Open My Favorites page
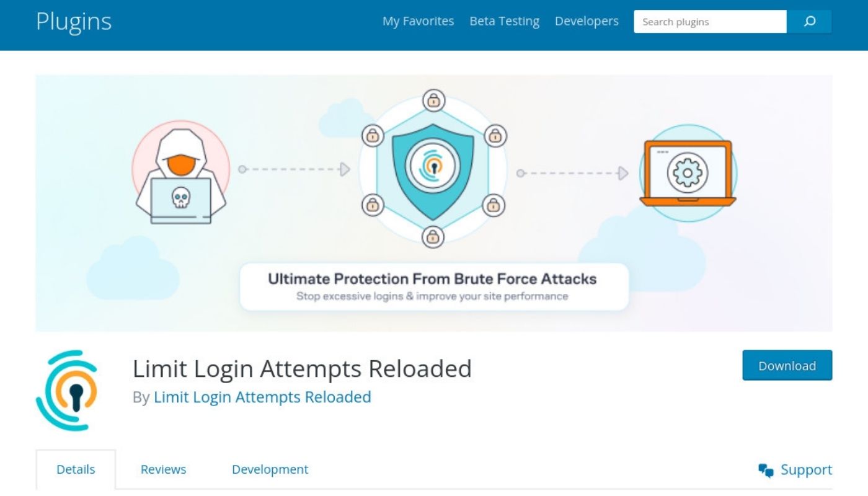868x496 pixels. pyautogui.click(x=418, y=21)
